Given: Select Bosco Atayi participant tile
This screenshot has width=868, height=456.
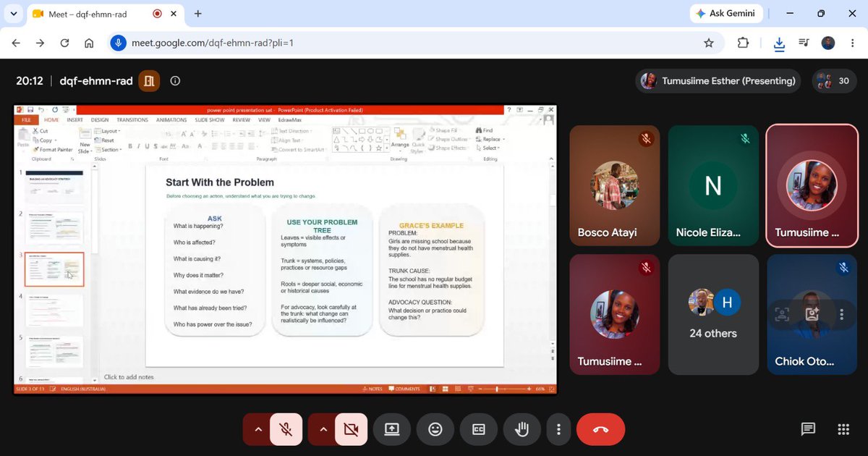Looking at the screenshot, I should coord(615,186).
